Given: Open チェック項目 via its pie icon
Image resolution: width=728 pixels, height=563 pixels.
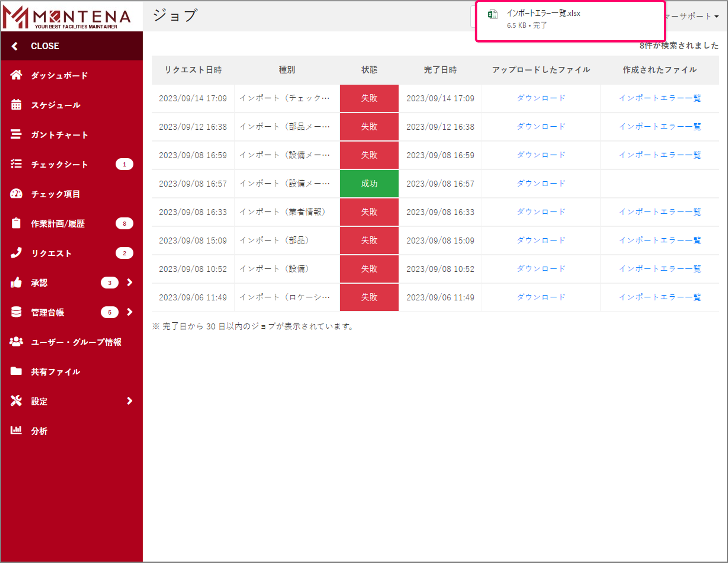Looking at the screenshot, I should pyautogui.click(x=16, y=193).
